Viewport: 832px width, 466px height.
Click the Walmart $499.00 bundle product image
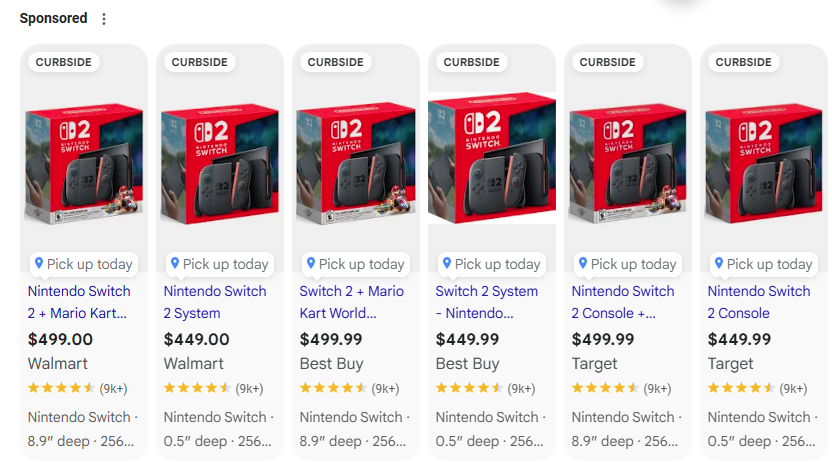84,160
